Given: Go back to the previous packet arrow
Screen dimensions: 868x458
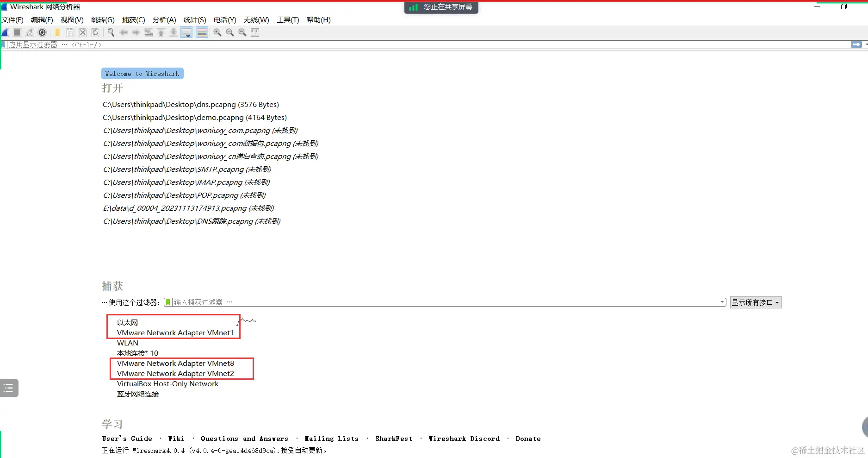Looking at the screenshot, I should click(124, 32).
